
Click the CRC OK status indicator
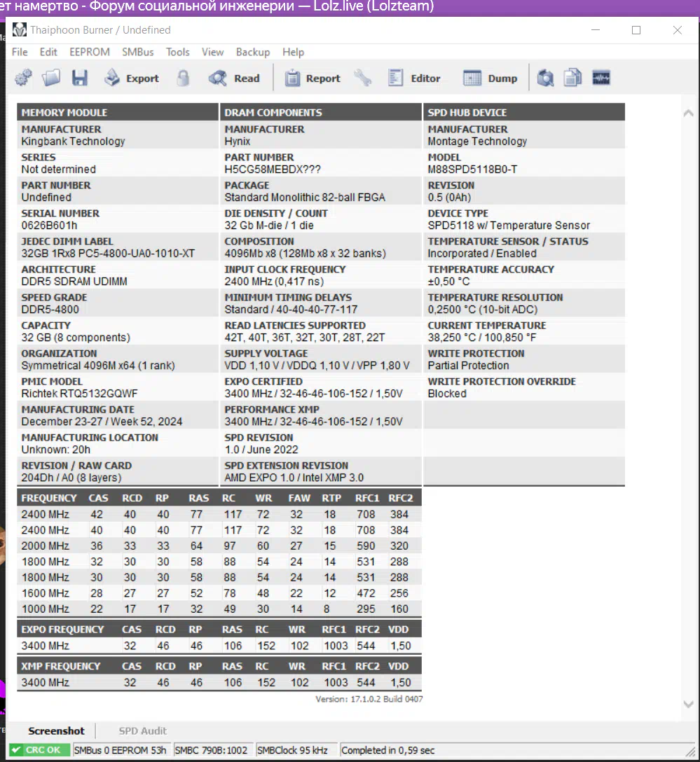point(39,750)
